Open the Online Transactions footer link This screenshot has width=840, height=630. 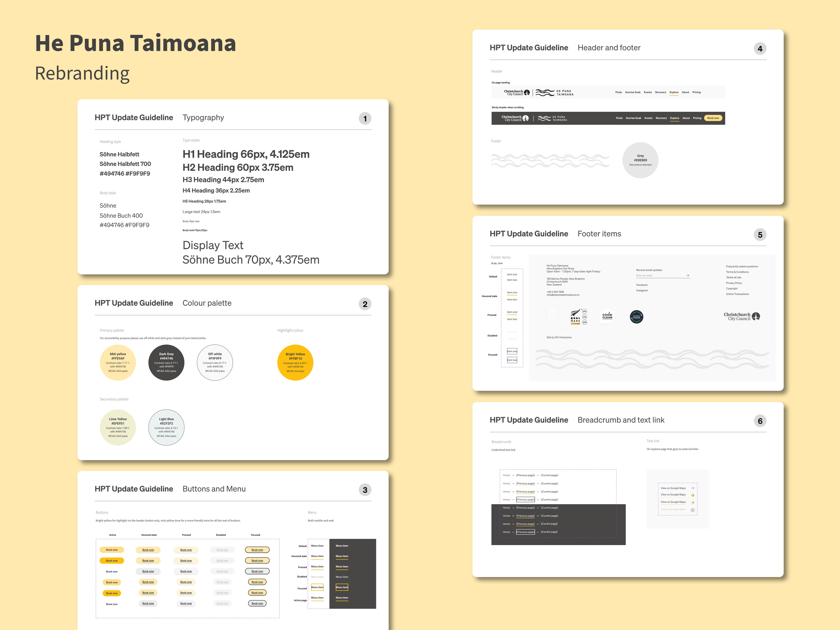(737, 294)
